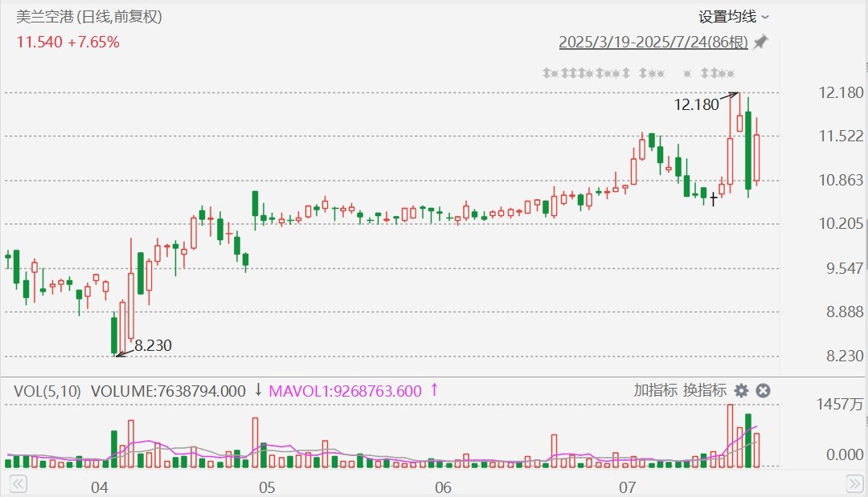
Task: Click the 07 month label on the time axis
Action: (x=627, y=487)
